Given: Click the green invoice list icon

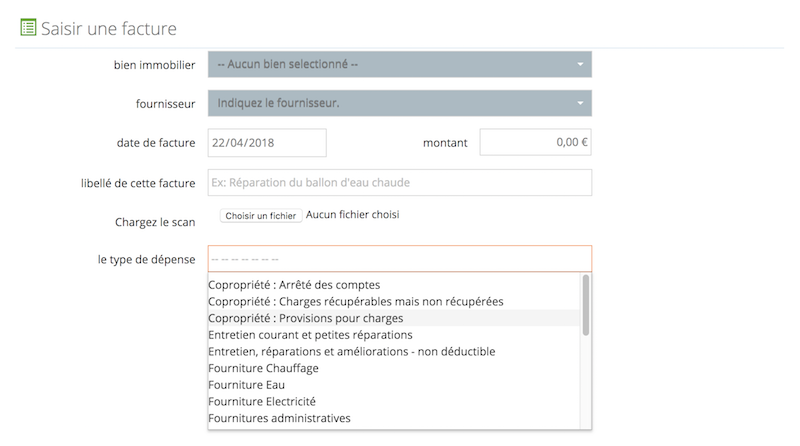Looking at the screenshot, I should coord(28,28).
